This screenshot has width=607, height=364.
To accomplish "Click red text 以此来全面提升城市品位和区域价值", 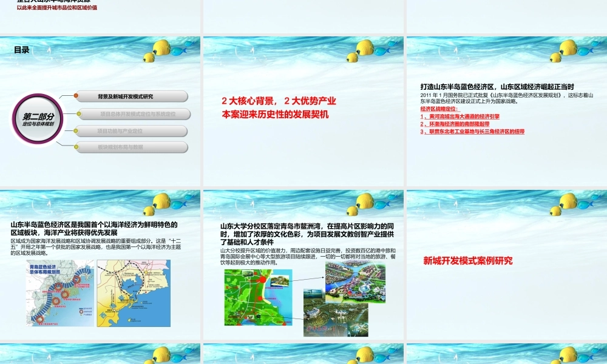I will [57, 8].
